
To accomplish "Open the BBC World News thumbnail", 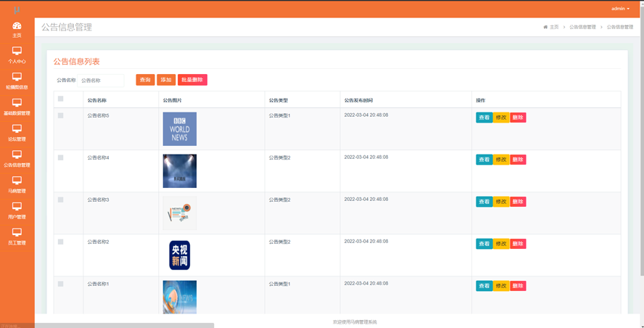I will (x=179, y=129).
